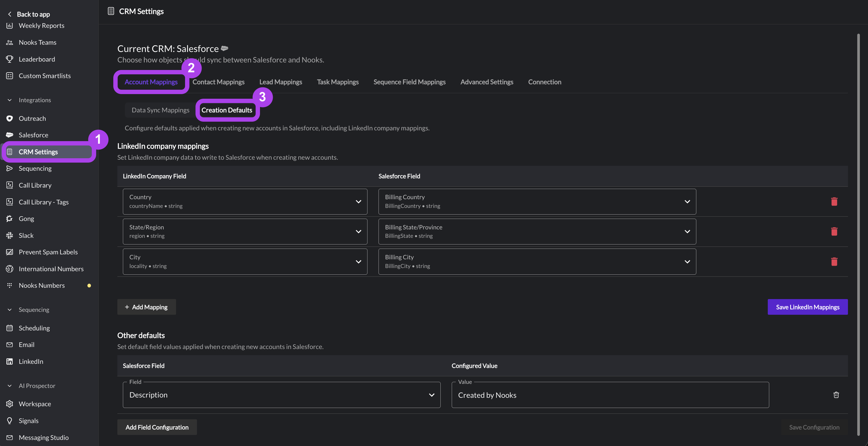Delete the Description default field row
868x446 pixels.
(836, 395)
